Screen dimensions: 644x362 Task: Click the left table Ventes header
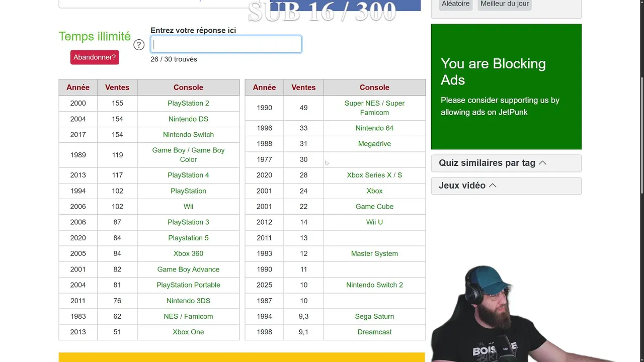(117, 87)
